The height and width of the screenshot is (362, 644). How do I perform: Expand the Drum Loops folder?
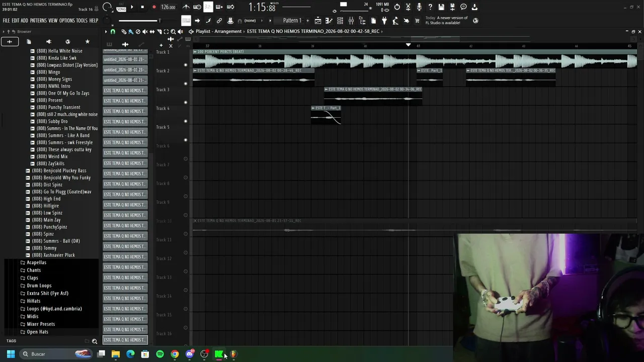click(x=39, y=286)
